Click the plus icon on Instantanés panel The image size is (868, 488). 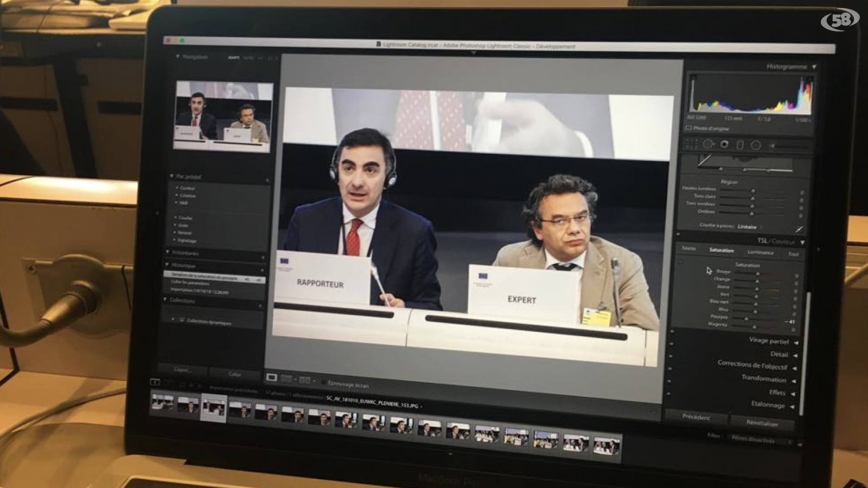click(x=264, y=257)
